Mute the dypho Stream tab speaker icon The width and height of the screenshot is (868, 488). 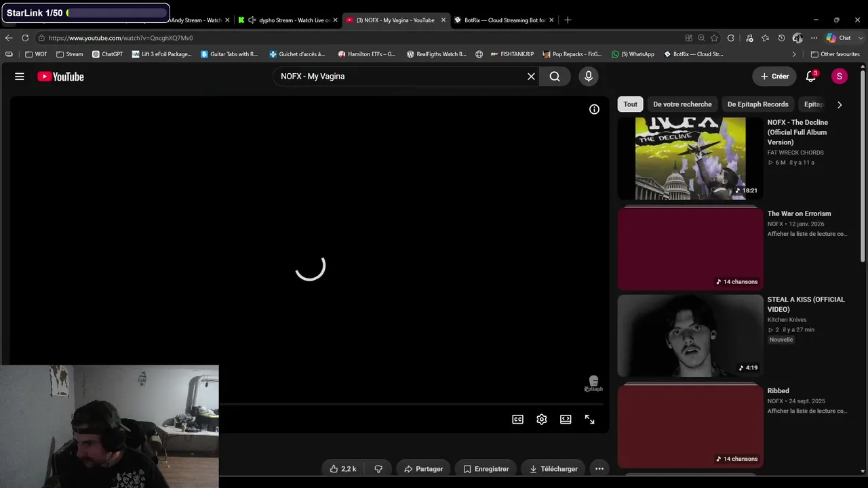[252, 20]
